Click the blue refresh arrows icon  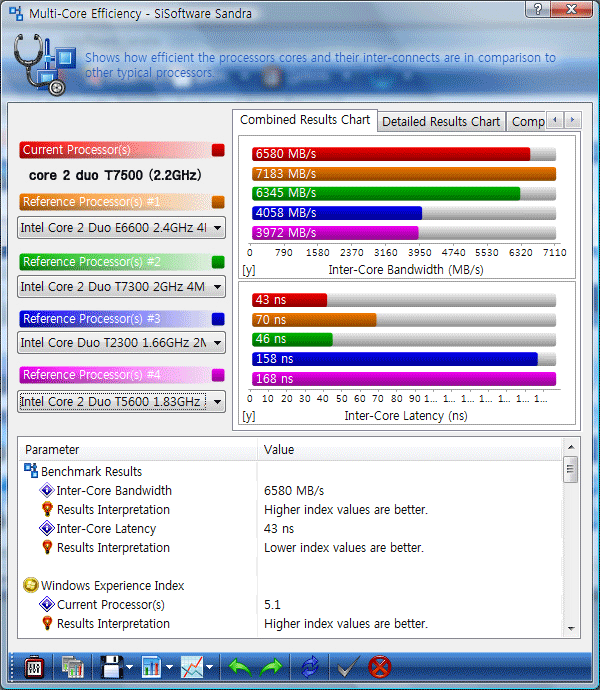tap(310, 668)
